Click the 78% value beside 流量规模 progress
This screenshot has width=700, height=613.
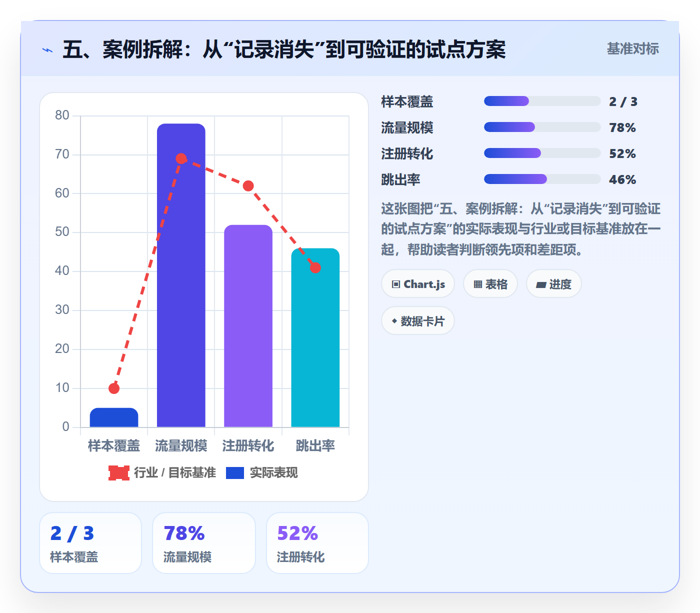(622, 127)
